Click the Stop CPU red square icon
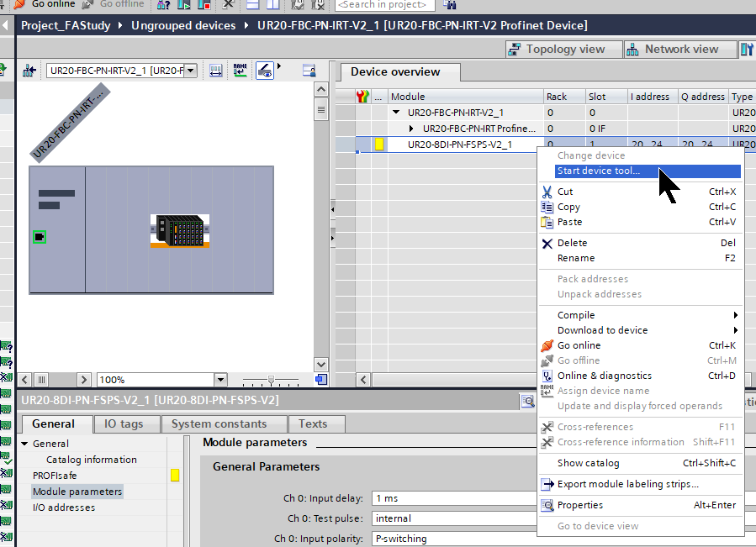This screenshot has height=547, width=756. pyautogui.click(x=204, y=5)
